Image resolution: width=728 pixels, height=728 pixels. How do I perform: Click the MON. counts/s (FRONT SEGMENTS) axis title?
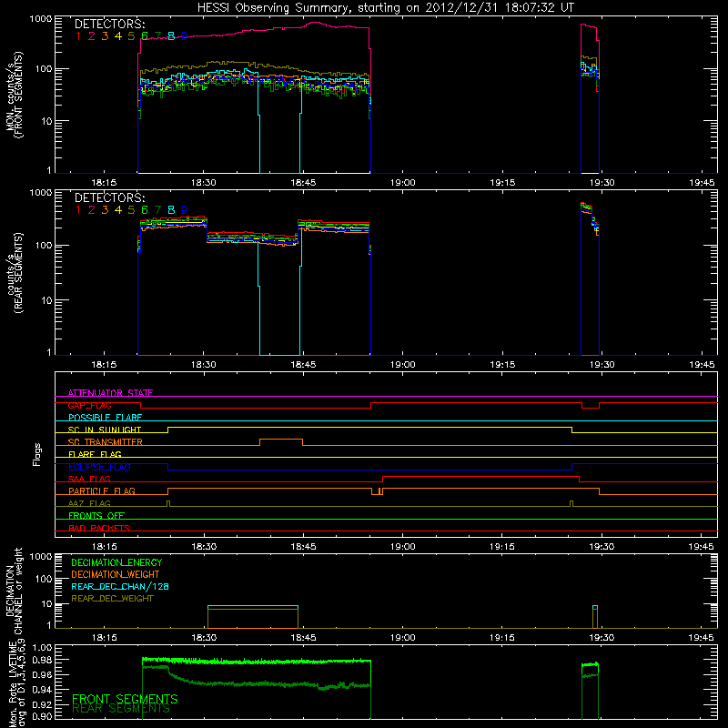pyautogui.click(x=14, y=96)
